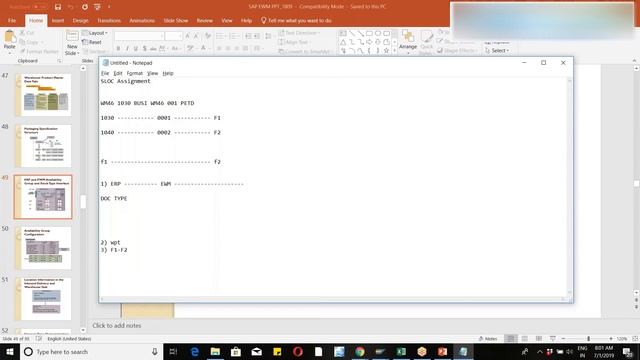640x360 pixels.
Task: Toggle the Notes pane in status bar
Action: [x=488, y=339]
